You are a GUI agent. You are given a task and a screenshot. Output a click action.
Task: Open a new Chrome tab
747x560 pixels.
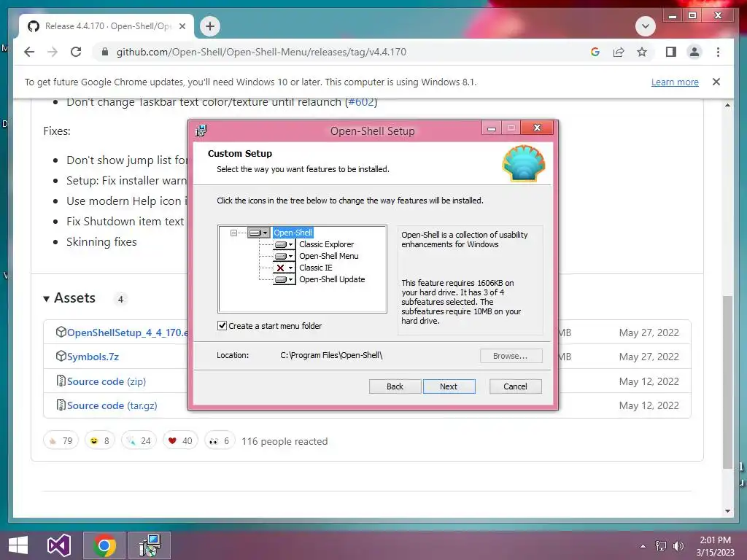coord(210,26)
